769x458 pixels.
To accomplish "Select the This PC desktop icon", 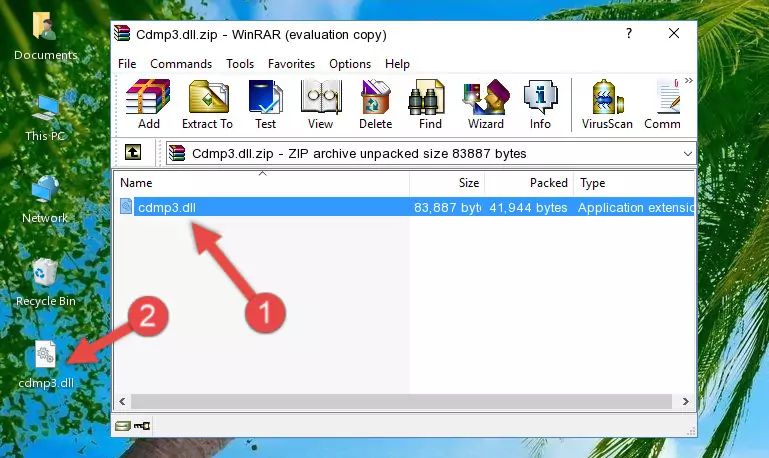I will point(46,119).
